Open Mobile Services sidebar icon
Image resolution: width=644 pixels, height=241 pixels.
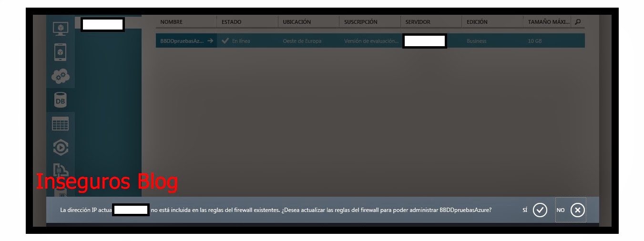point(60,51)
